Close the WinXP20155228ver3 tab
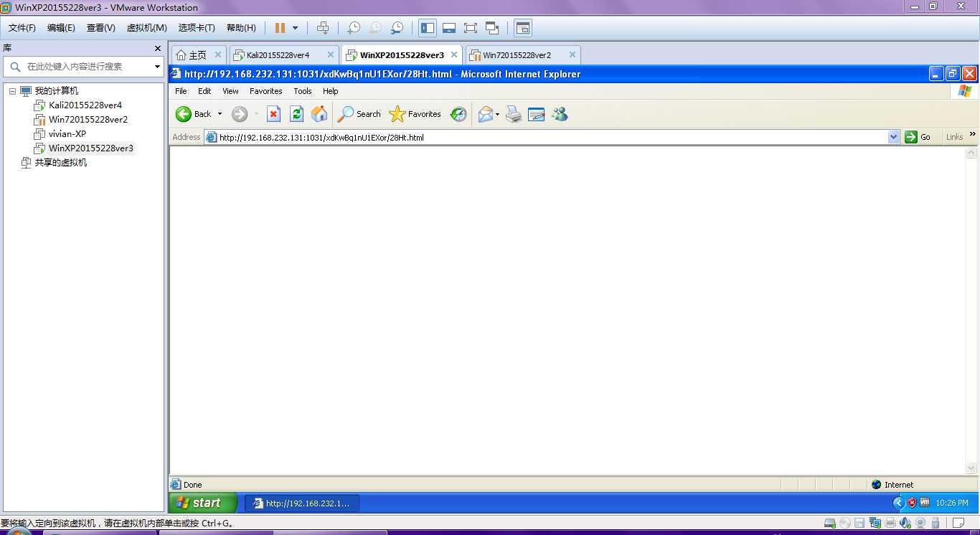The width and height of the screenshot is (980, 535). point(454,55)
